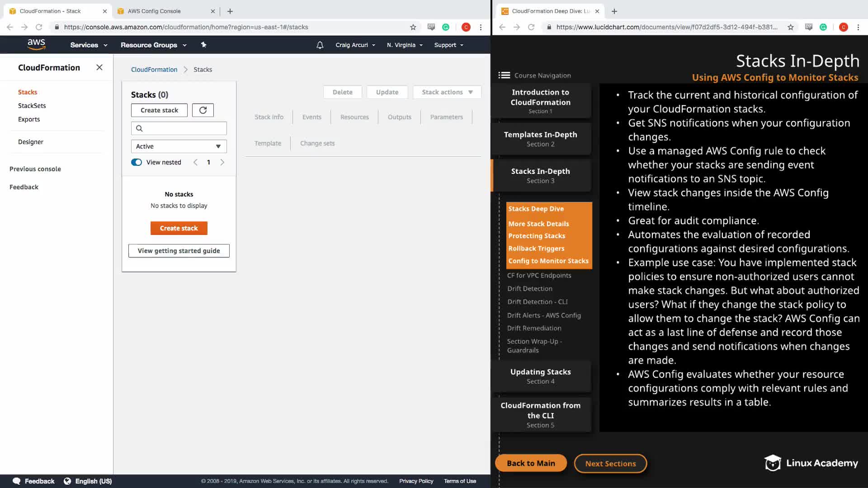
Task: Click the stack search input field
Action: pos(179,128)
